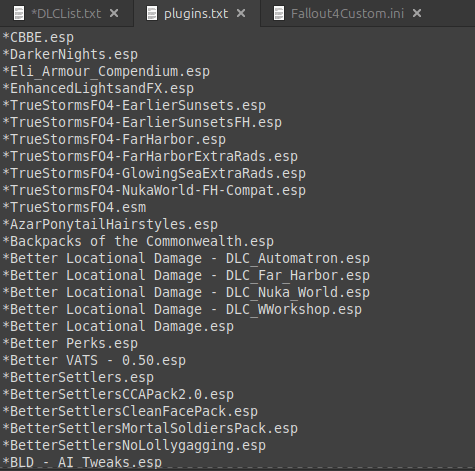Close the plugins.txt tab
Screen dimensions: 475x471
coord(241,13)
